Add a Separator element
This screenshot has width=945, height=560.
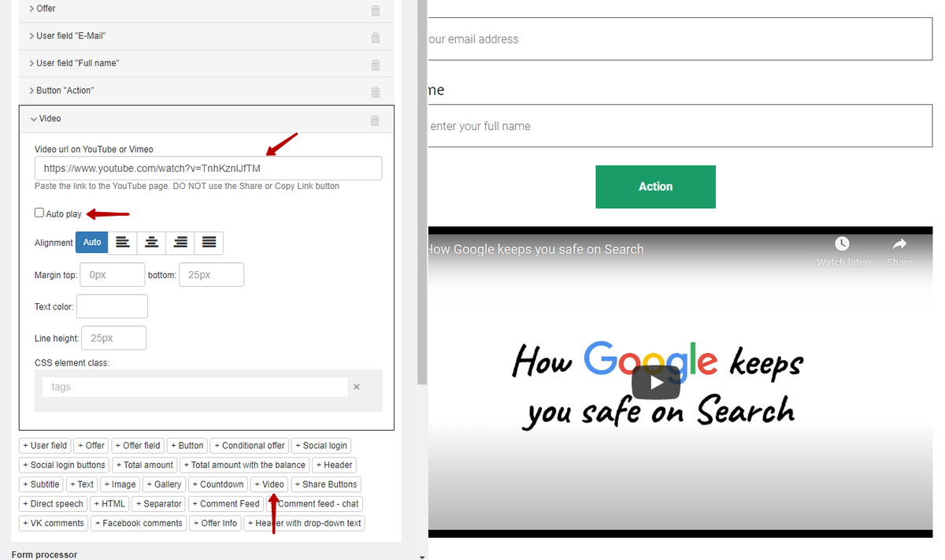point(159,504)
